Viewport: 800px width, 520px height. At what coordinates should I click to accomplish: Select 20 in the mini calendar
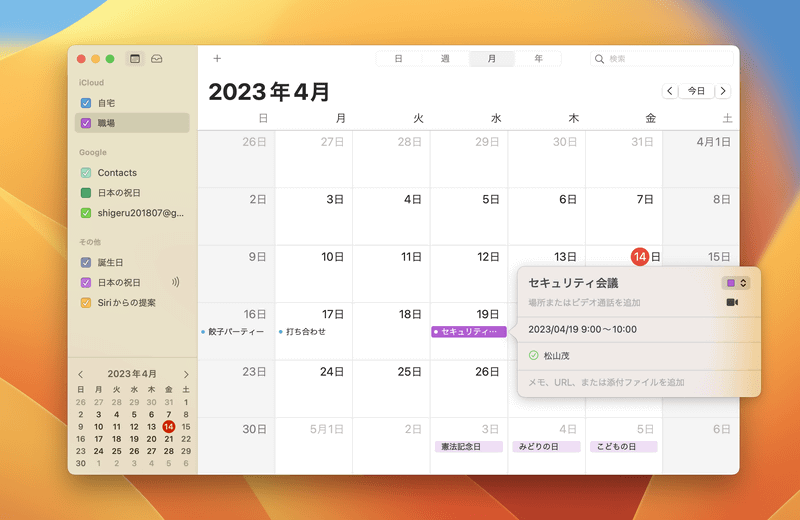tap(151, 439)
